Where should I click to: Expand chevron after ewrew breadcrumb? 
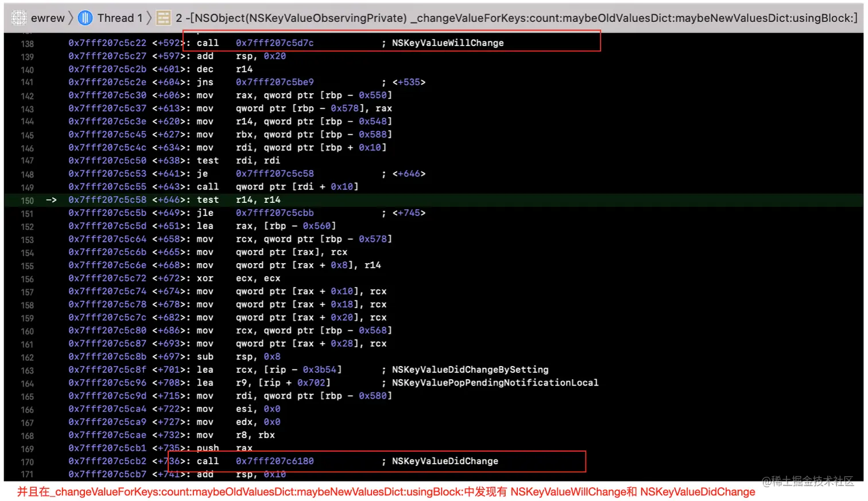[71, 18]
